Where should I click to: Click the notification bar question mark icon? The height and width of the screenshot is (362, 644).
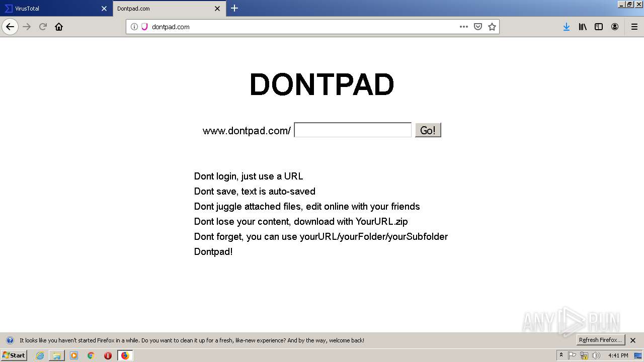pos(10,340)
